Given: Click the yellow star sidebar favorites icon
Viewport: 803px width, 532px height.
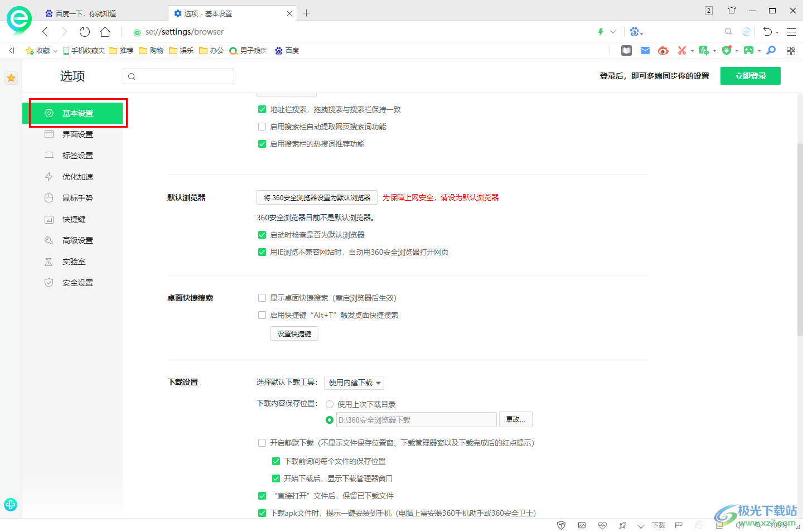Looking at the screenshot, I should [11, 78].
